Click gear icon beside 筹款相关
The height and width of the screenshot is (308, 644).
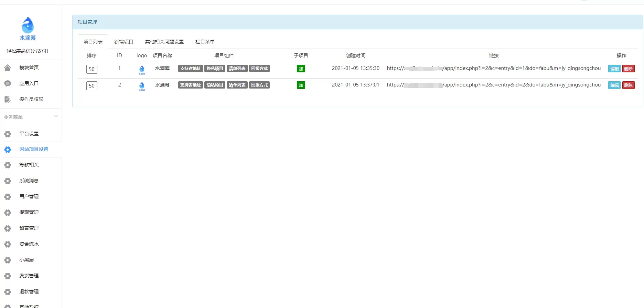click(x=8, y=165)
